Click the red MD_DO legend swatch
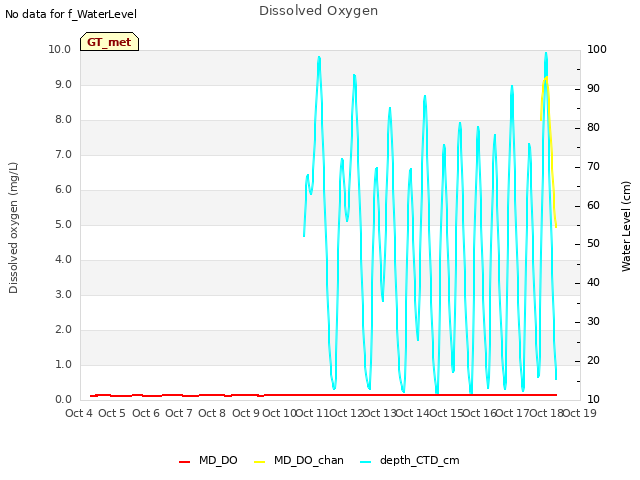The image size is (640, 480). [184, 462]
